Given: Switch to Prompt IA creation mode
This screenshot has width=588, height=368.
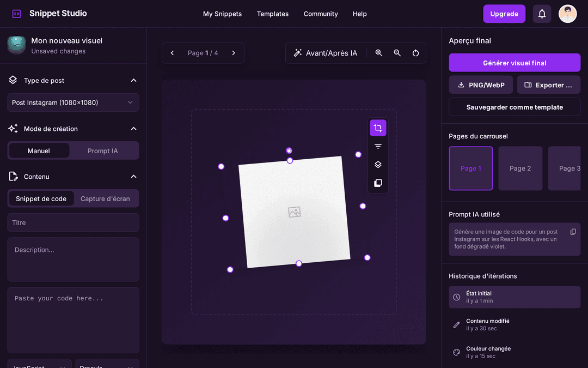Looking at the screenshot, I should pyautogui.click(x=104, y=150).
